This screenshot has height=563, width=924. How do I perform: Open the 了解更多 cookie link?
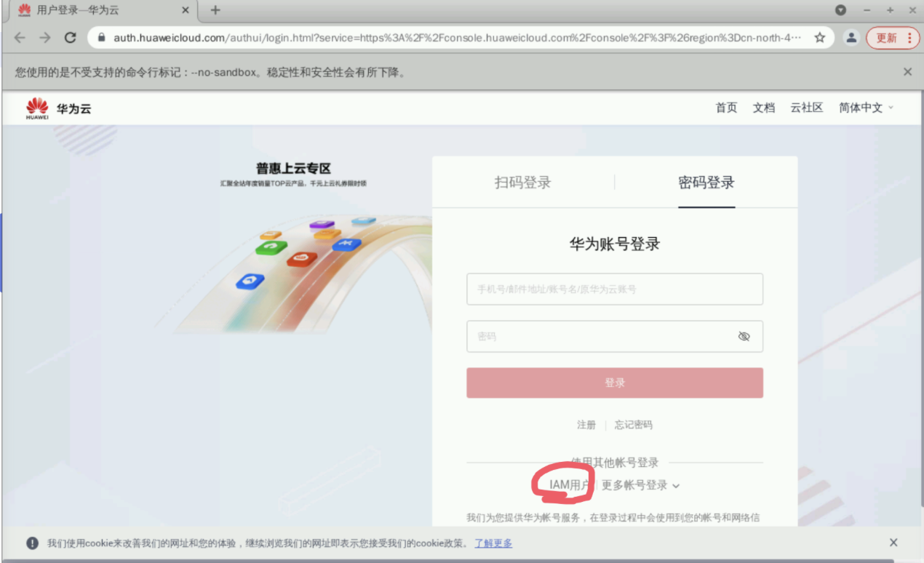[x=493, y=543]
